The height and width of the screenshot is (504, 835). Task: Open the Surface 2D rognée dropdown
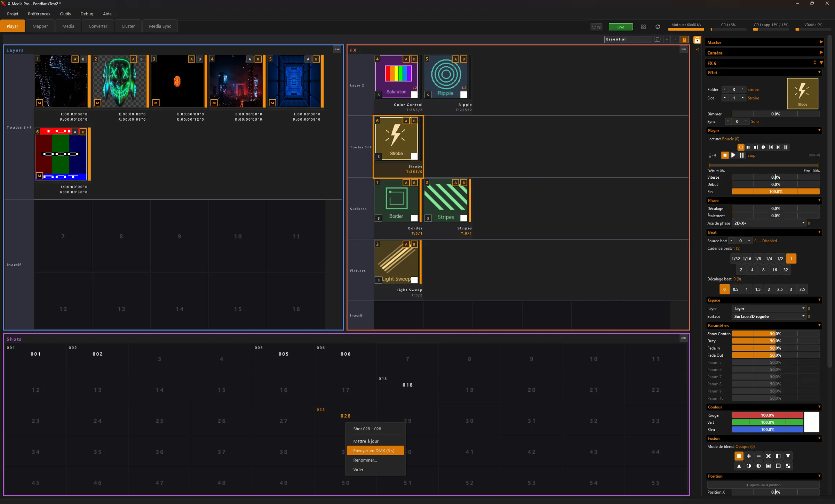[769, 316]
